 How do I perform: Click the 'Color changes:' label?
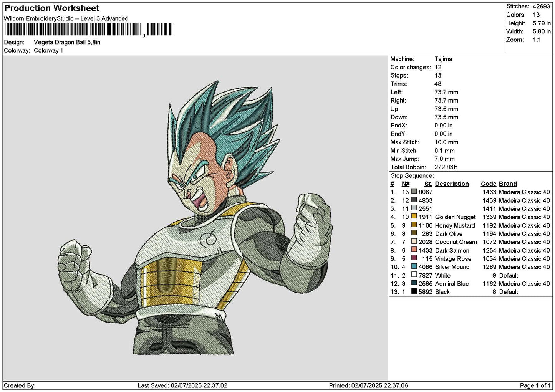pos(411,67)
